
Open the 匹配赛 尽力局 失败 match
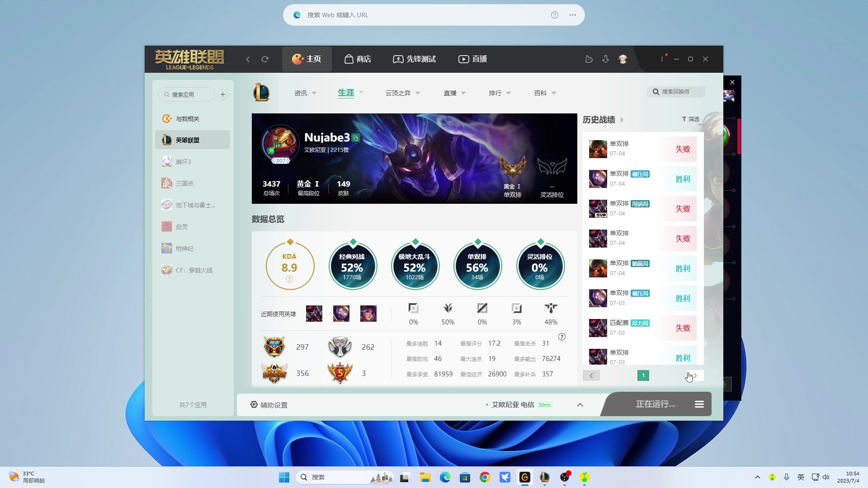pos(643,328)
